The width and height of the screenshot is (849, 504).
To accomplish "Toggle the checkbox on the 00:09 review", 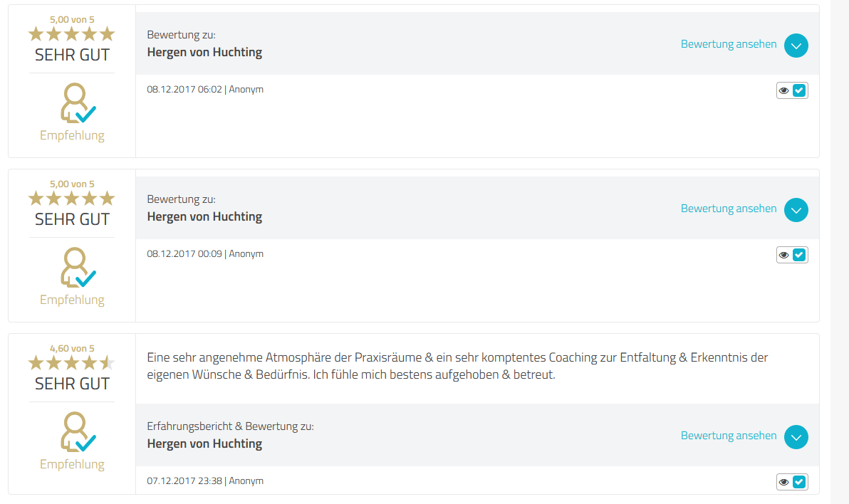I will [799, 255].
